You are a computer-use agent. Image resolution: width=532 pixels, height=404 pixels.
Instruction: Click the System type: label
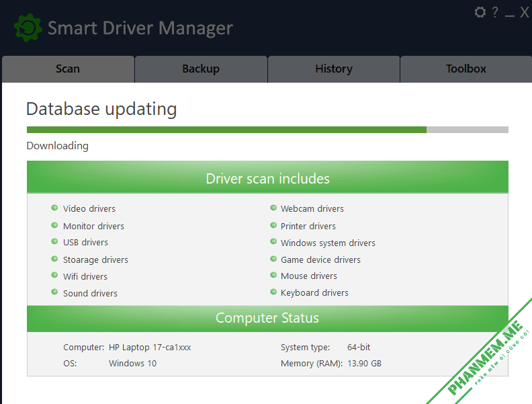coord(306,348)
